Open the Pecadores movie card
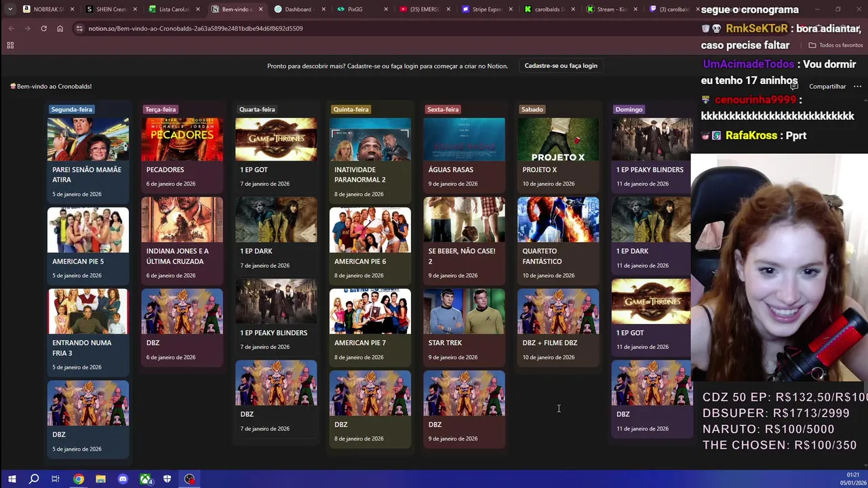 (x=182, y=155)
